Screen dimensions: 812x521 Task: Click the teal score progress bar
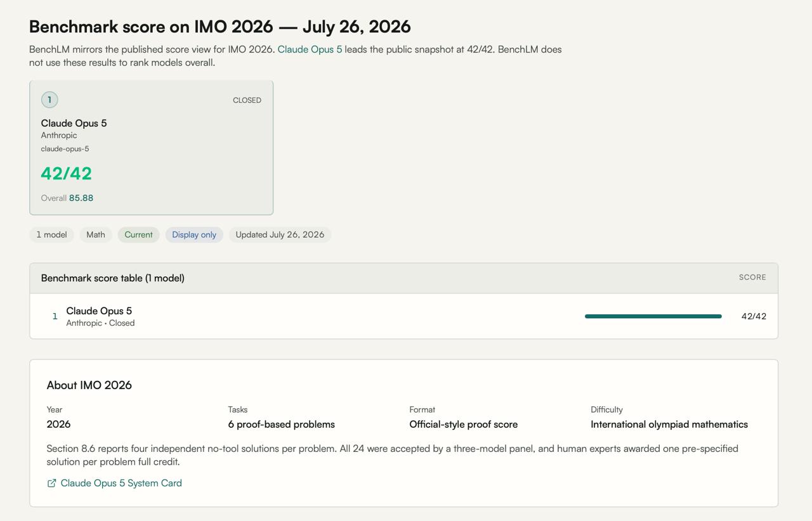(653, 316)
